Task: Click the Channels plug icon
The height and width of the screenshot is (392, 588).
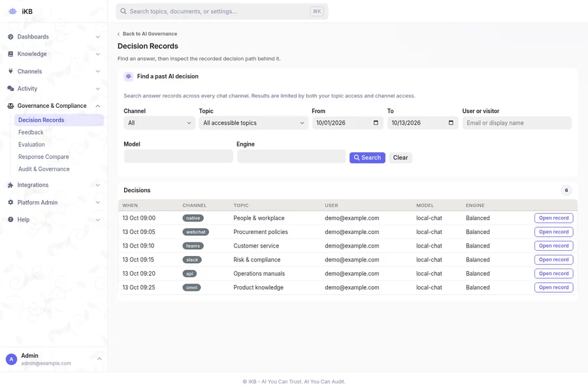Action: (10, 71)
